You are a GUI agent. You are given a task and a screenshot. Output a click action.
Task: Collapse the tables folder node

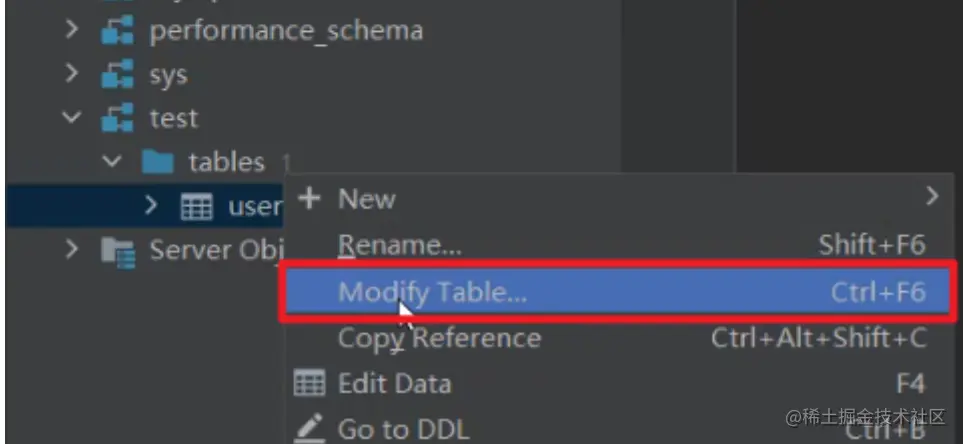coord(112,162)
